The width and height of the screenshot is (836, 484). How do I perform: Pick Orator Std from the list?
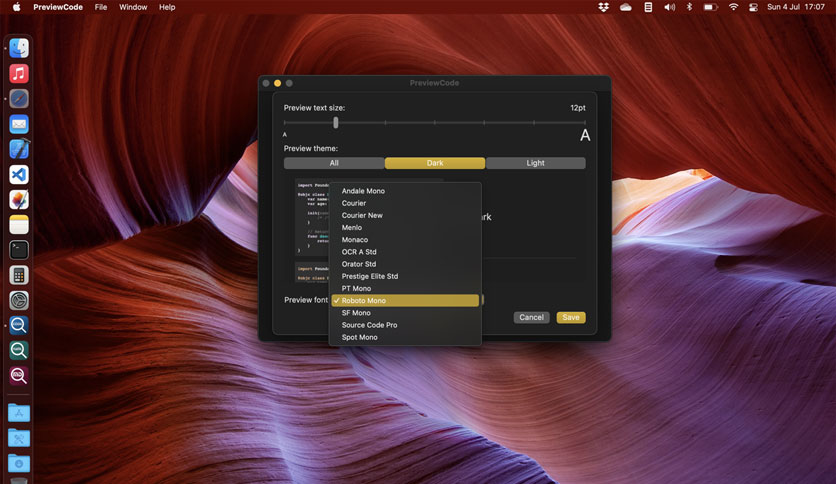tap(405, 264)
